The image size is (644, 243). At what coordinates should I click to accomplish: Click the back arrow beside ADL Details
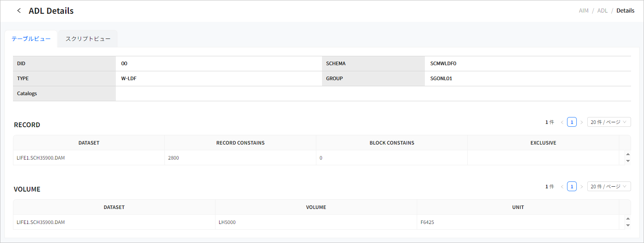(x=19, y=11)
